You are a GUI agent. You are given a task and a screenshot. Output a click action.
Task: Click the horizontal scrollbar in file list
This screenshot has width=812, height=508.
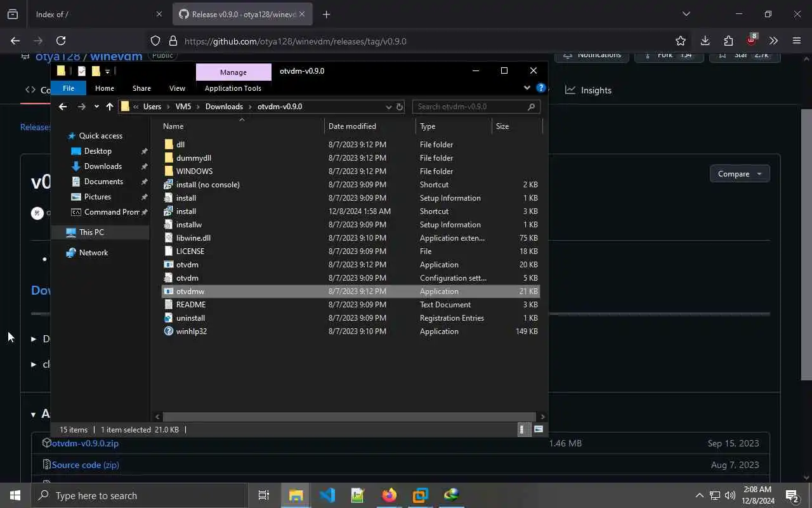click(x=349, y=417)
